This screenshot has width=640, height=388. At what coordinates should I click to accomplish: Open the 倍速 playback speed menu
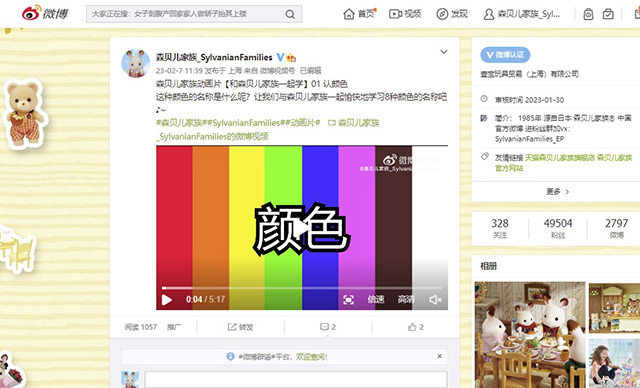click(x=376, y=299)
